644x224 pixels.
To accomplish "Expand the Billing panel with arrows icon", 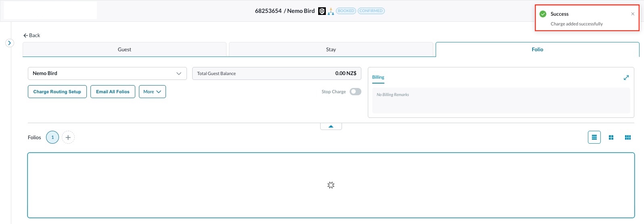I will coord(626,77).
